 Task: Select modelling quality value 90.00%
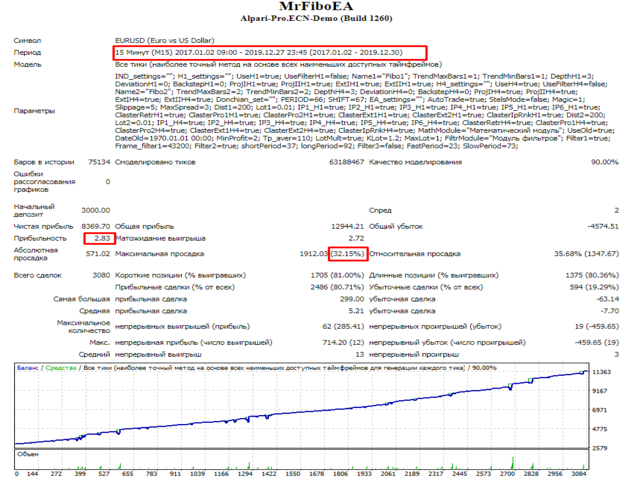(x=605, y=162)
